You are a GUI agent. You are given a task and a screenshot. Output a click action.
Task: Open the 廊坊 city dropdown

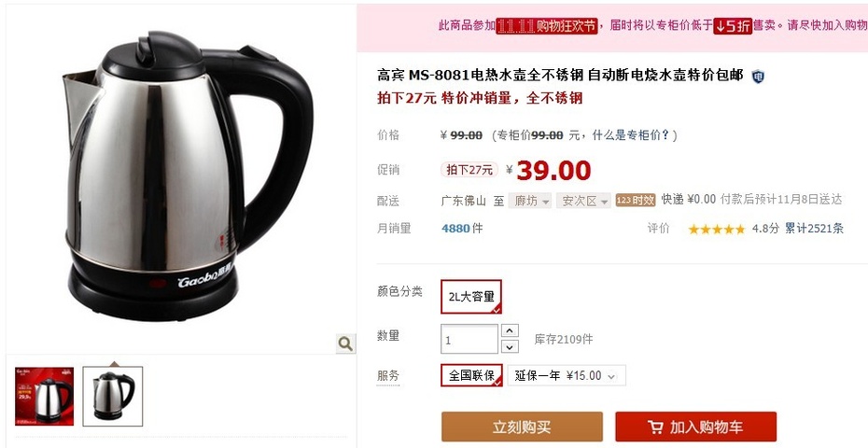pos(531,201)
